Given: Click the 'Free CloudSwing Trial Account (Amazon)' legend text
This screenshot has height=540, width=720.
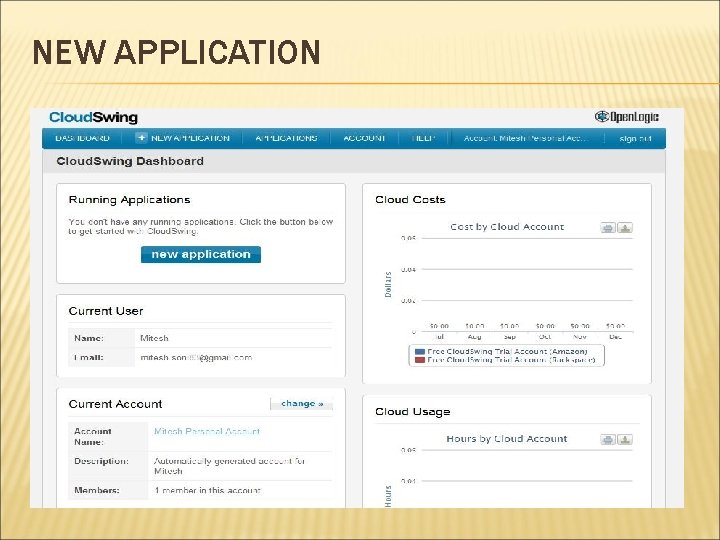Looking at the screenshot, I should point(507,351).
